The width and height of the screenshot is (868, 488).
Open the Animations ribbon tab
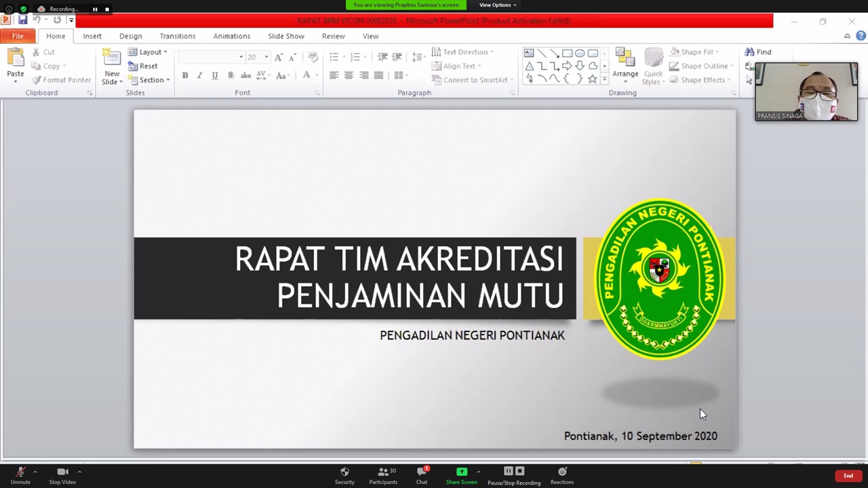(231, 36)
